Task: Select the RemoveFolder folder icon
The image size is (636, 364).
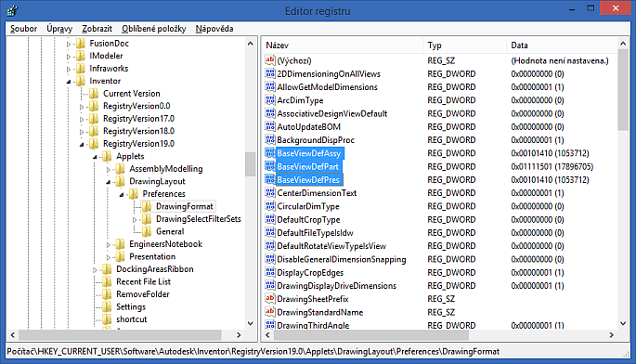Action: [x=107, y=294]
